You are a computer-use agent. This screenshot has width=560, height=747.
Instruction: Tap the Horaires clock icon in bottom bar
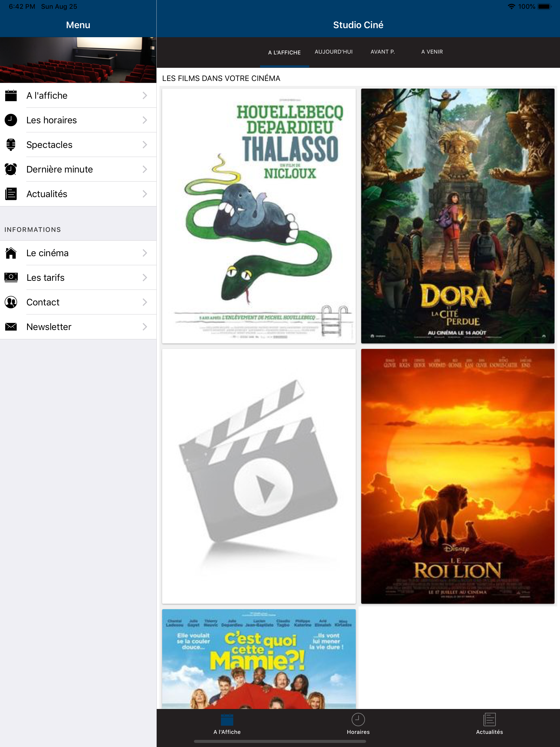coord(358,720)
